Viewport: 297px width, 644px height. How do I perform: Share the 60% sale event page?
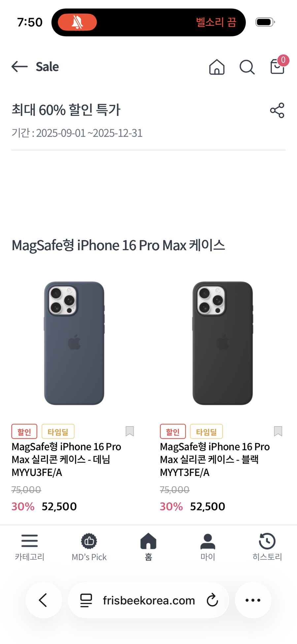(277, 110)
